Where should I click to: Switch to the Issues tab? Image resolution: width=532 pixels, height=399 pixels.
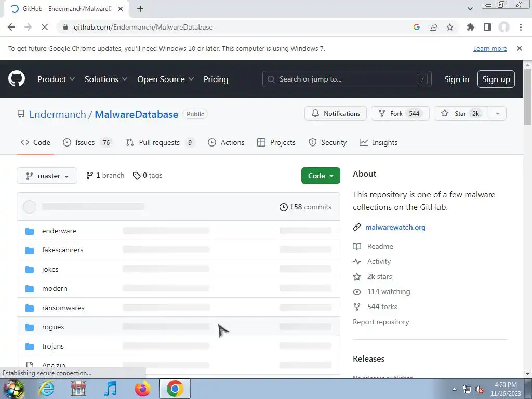pyautogui.click(x=87, y=142)
